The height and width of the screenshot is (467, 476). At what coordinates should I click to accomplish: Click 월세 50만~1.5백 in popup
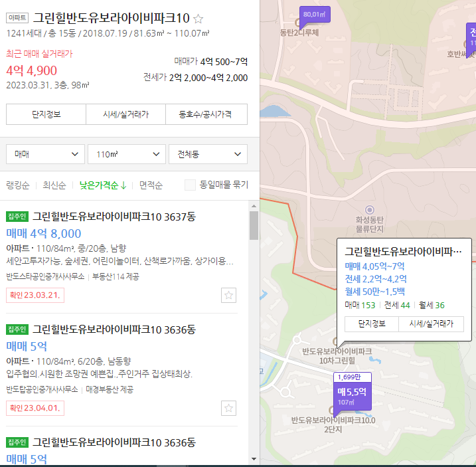[x=374, y=292]
